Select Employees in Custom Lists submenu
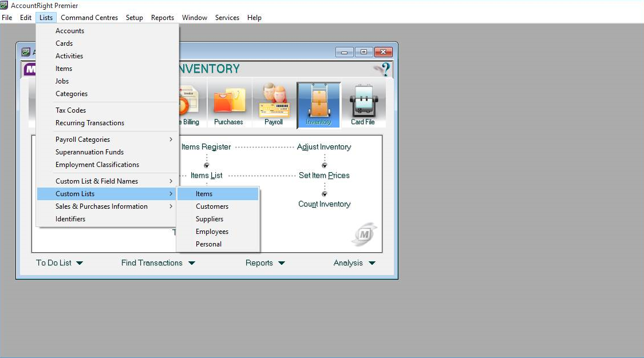 click(x=218, y=232)
